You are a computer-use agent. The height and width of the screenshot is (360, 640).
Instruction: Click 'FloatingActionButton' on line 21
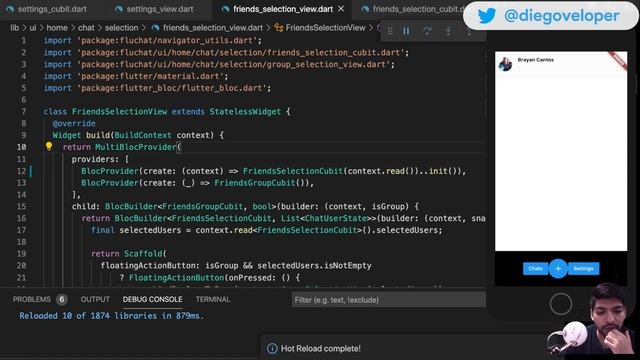pos(176,278)
